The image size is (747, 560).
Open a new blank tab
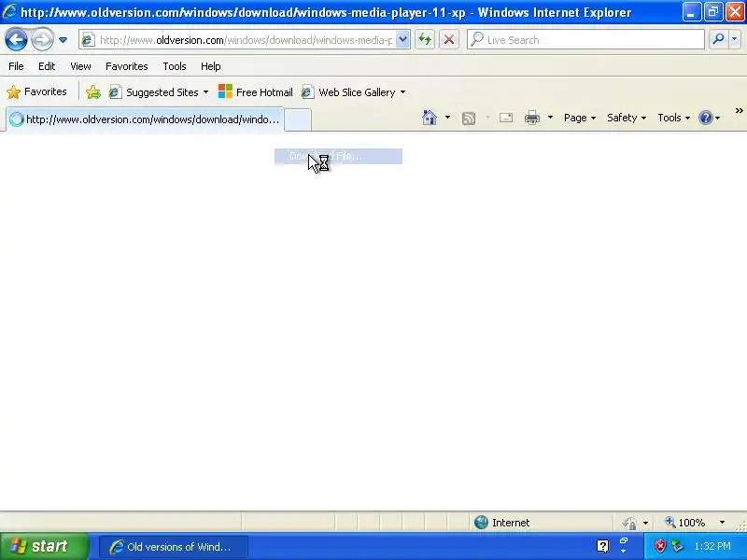click(298, 119)
